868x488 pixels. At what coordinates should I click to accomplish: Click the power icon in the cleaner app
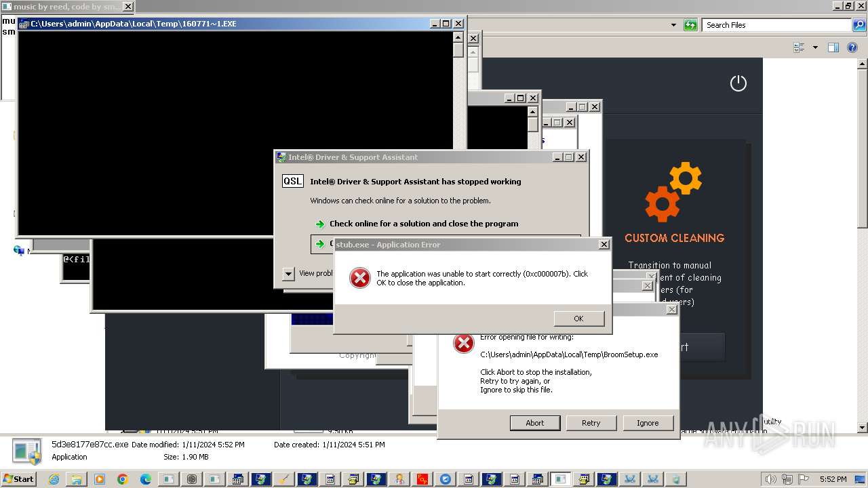[x=738, y=83]
